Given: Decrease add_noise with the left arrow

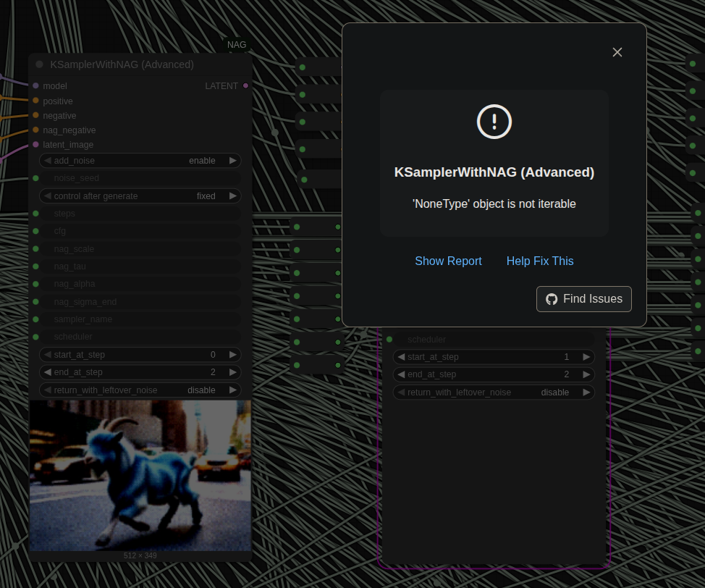Looking at the screenshot, I should [x=47, y=161].
